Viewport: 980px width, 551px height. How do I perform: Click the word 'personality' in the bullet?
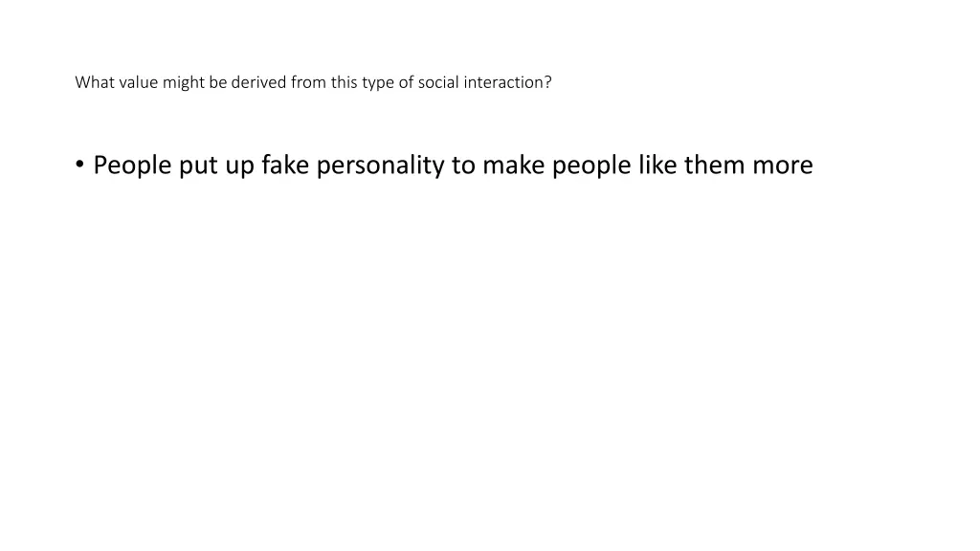(x=380, y=166)
